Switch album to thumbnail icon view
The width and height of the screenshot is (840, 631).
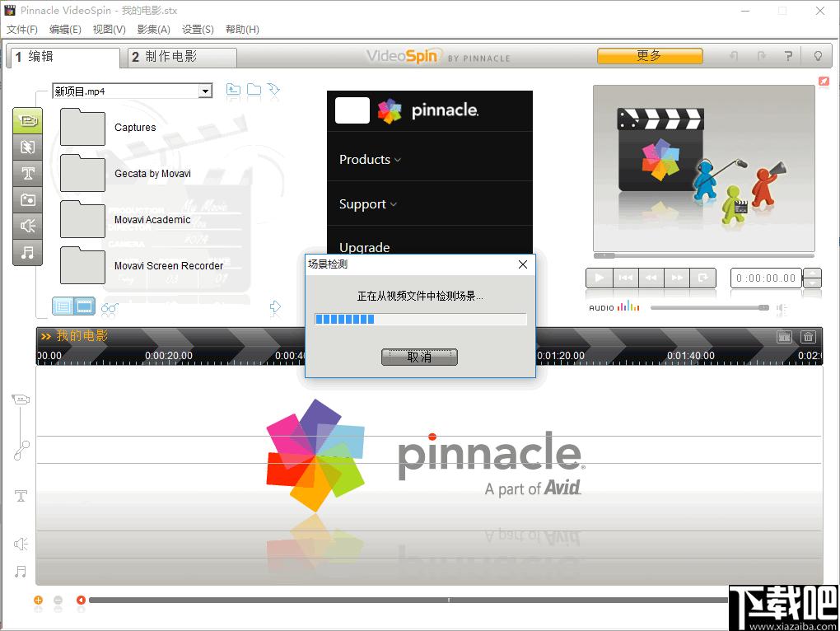pos(85,307)
